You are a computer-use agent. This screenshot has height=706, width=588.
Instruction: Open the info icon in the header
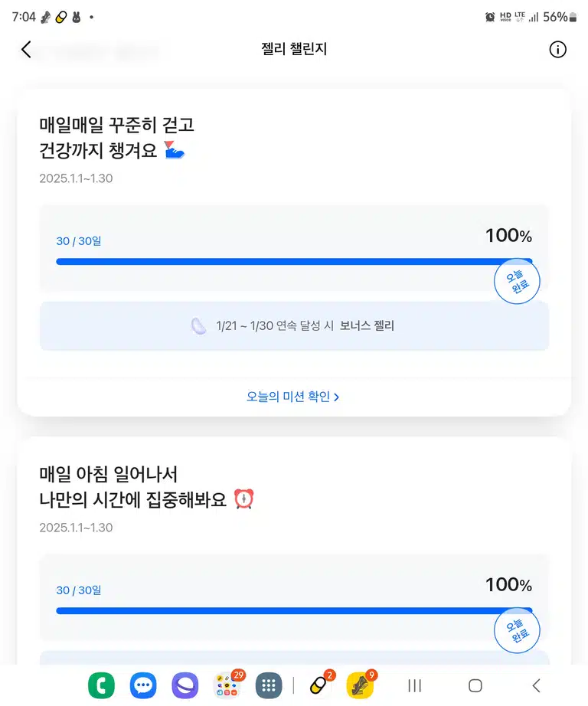tap(557, 50)
